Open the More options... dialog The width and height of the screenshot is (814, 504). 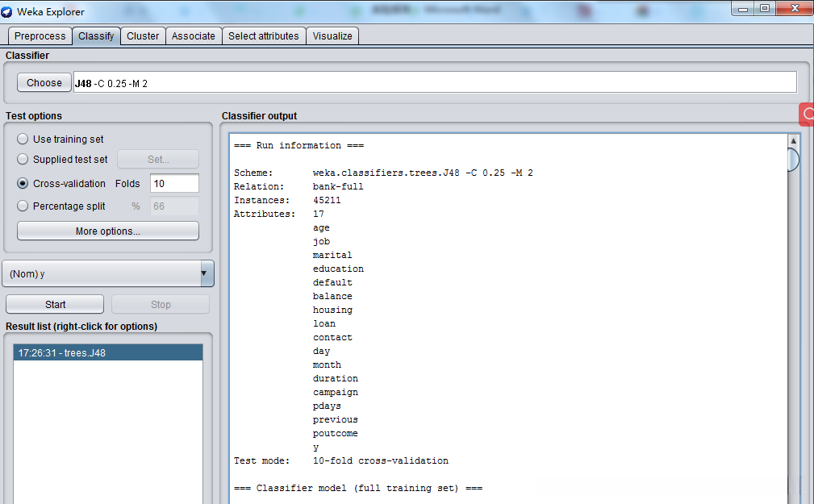(108, 231)
